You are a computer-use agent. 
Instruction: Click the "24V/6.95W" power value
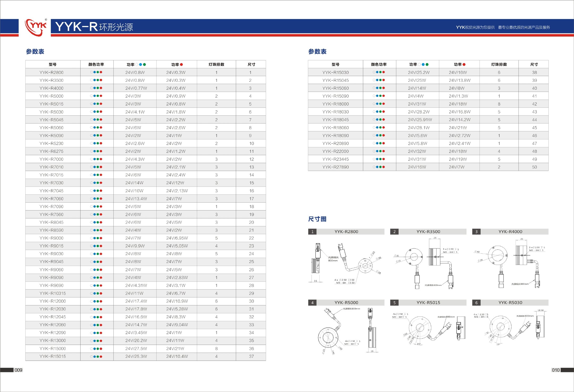point(177,238)
